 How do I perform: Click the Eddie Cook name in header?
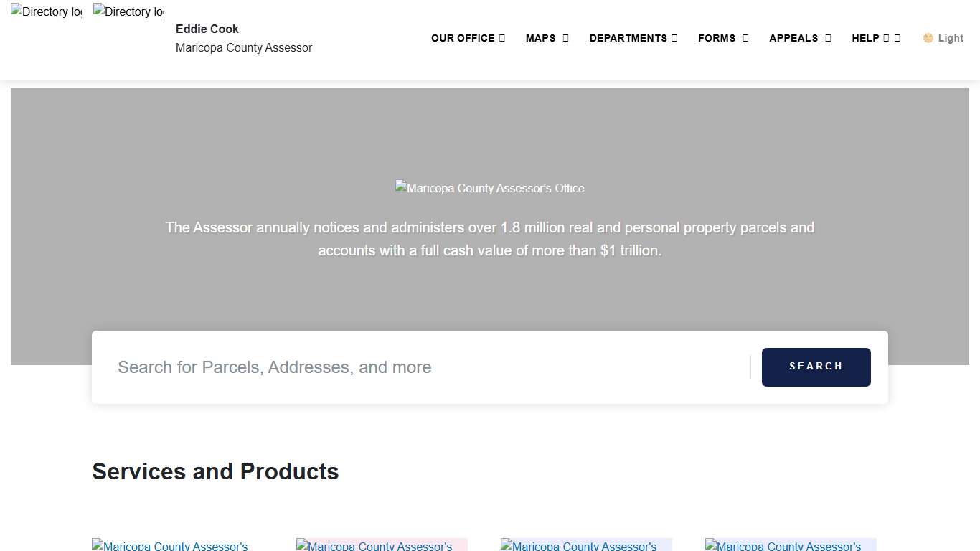click(x=207, y=29)
